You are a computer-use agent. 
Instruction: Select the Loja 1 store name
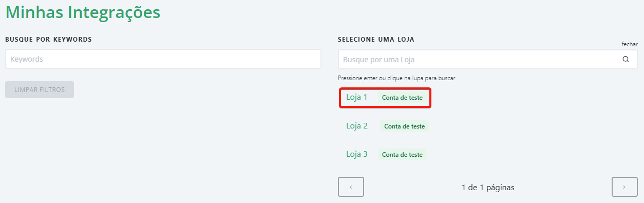click(x=357, y=97)
